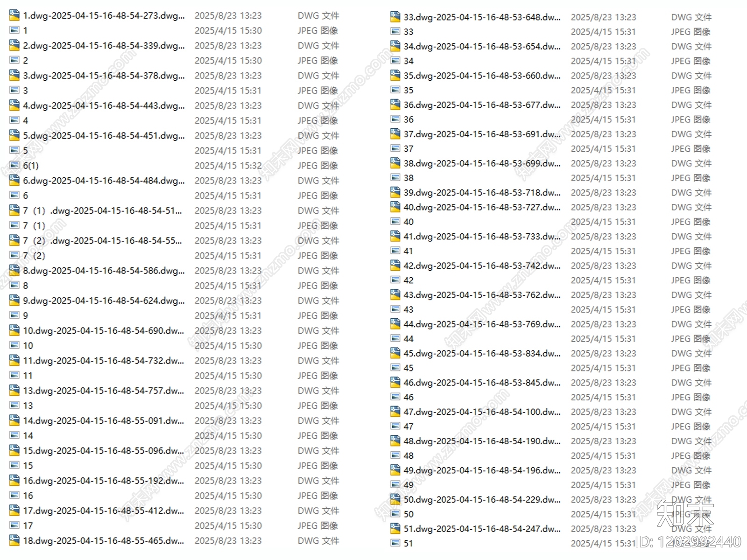Click the JPEG file named 37
This screenshot has width=747, height=560.
pyautogui.click(x=409, y=149)
